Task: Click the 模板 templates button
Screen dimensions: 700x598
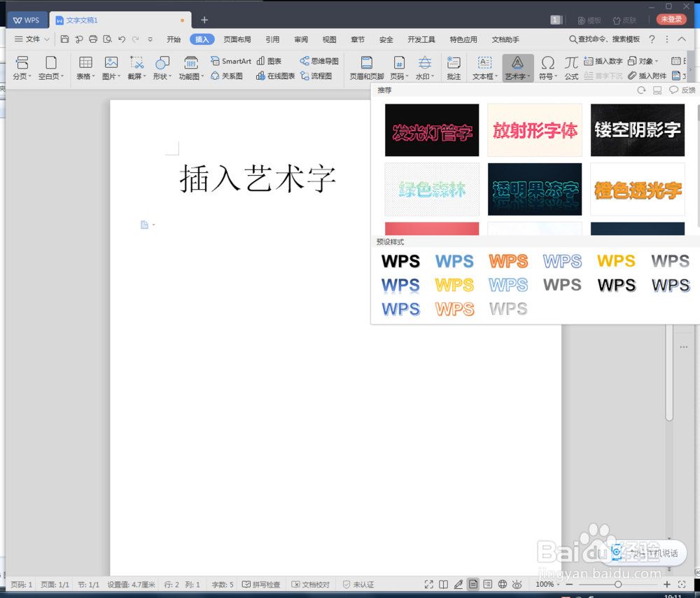Action: pyautogui.click(x=589, y=20)
